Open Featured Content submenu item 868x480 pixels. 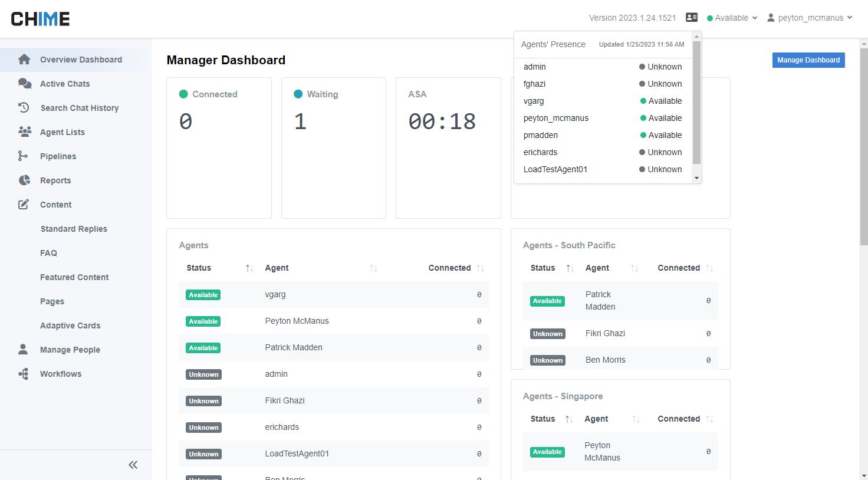[x=74, y=277]
